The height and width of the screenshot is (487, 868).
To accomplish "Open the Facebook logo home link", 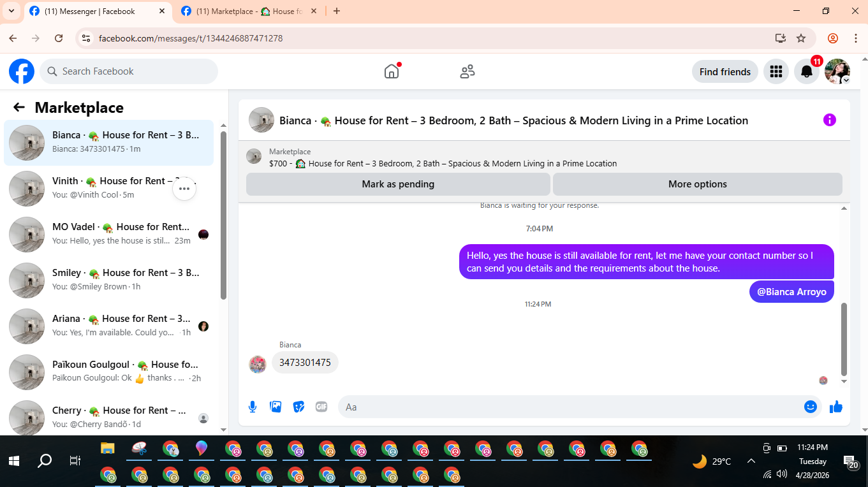I will 22,71.
